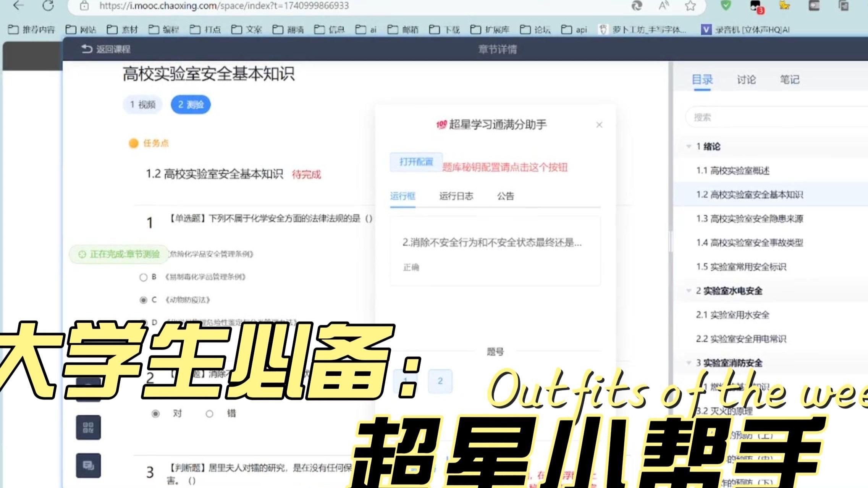
Task: Click the 正在完成:章节测验 status badge
Action: click(x=119, y=254)
